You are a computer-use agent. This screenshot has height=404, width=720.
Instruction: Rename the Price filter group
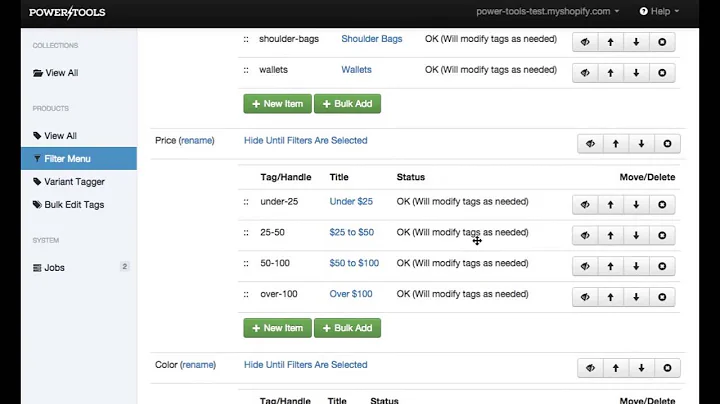pyautogui.click(x=197, y=141)
